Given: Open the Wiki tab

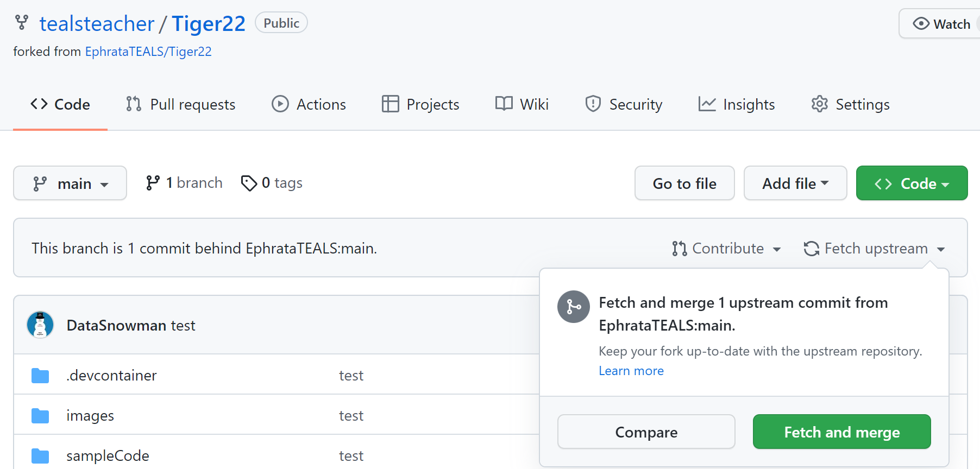Looking at the screenshot, I should (x=522, y=104).
